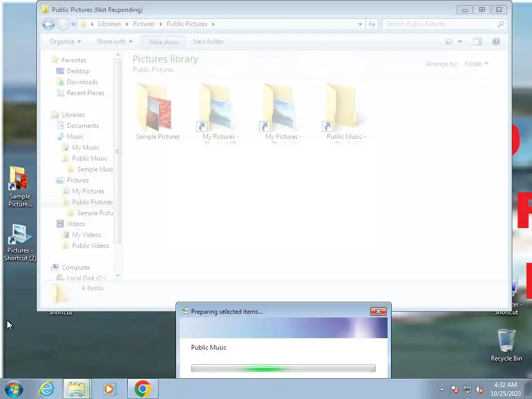Open Windows Media Player from taskbar
The image size is (532, 399).
[x=109, y=389]
